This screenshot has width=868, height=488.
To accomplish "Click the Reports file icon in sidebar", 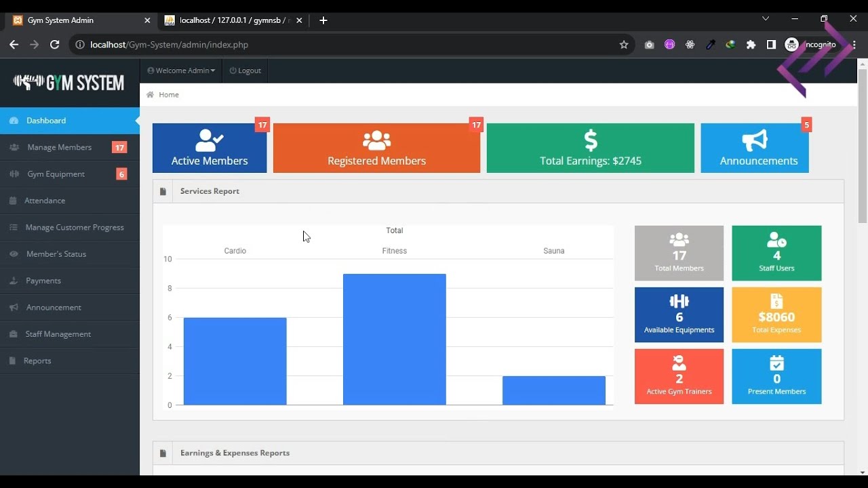I will click(x=12, y=361).
